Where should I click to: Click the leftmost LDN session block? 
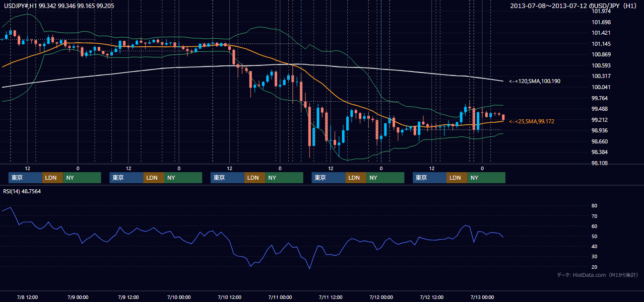tap(52, 178)
